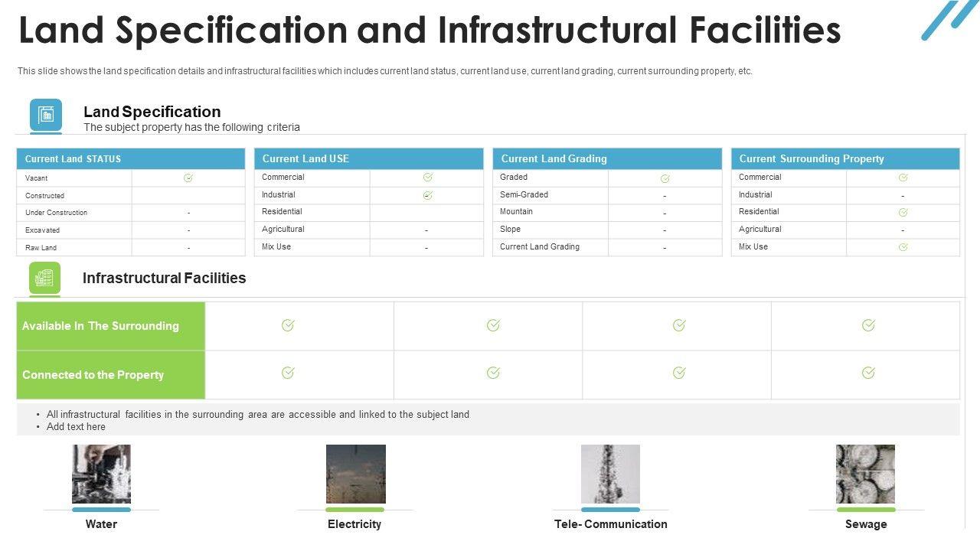The image size is (980, 551).
Task: Click the blue Land Specification document icon
Action: [46, 115]
